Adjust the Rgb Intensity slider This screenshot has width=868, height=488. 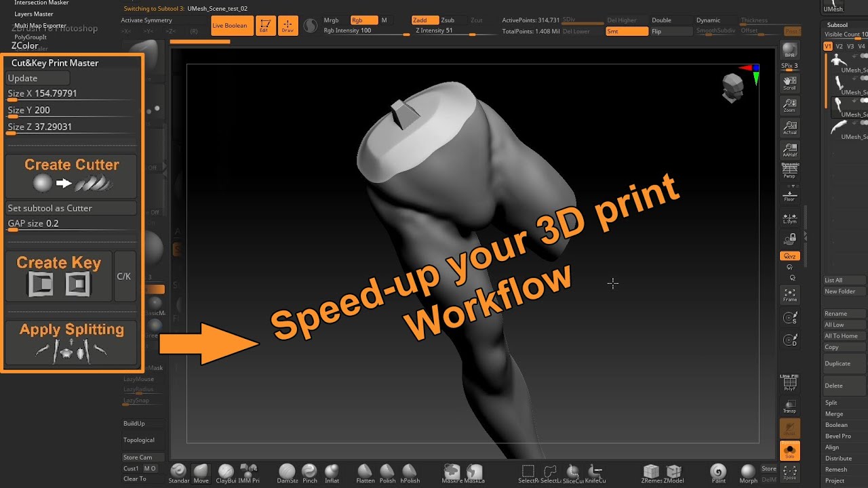click(x=366, y=31)
